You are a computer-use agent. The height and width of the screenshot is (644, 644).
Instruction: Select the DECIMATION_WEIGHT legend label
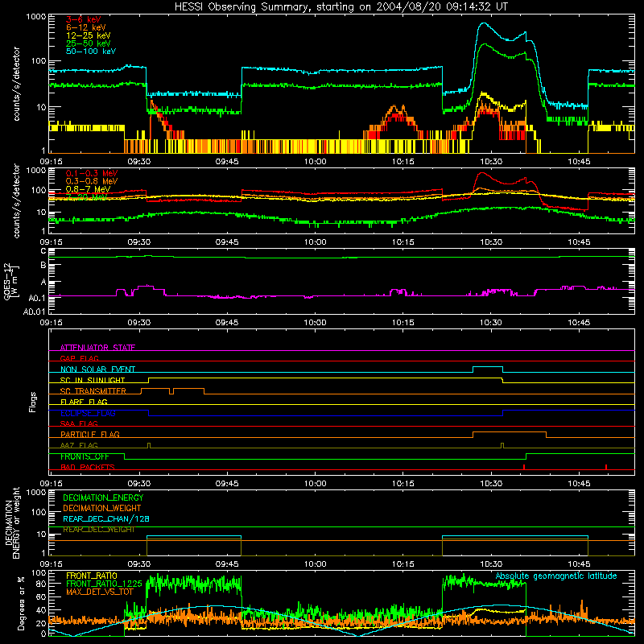tap(102, 508)
